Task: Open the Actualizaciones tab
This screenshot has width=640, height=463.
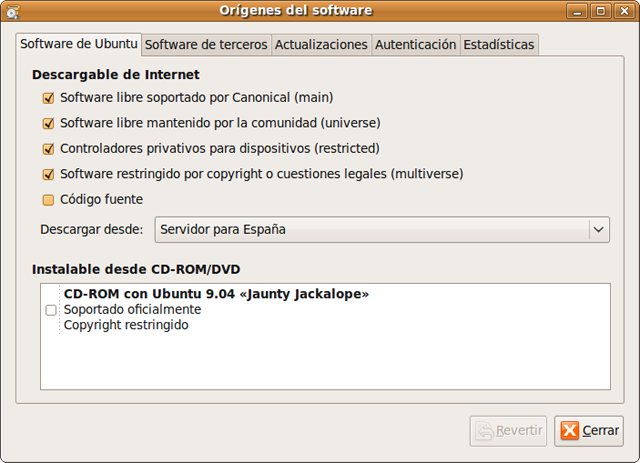Action: point(321,45)
